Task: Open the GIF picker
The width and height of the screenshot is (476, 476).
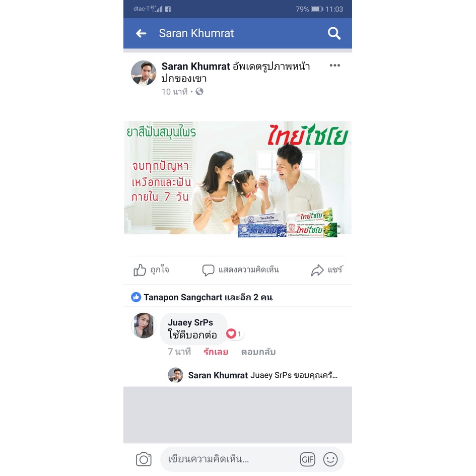Action: [308, 459]
